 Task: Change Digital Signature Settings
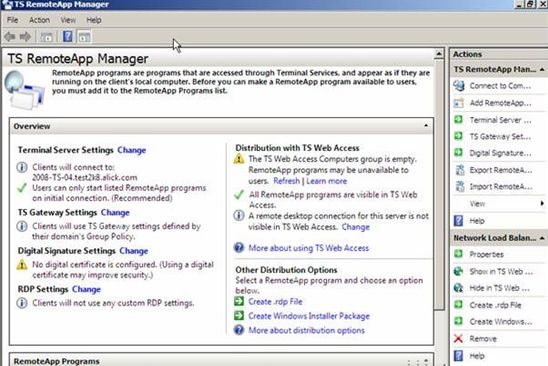[x=134, y=251]
